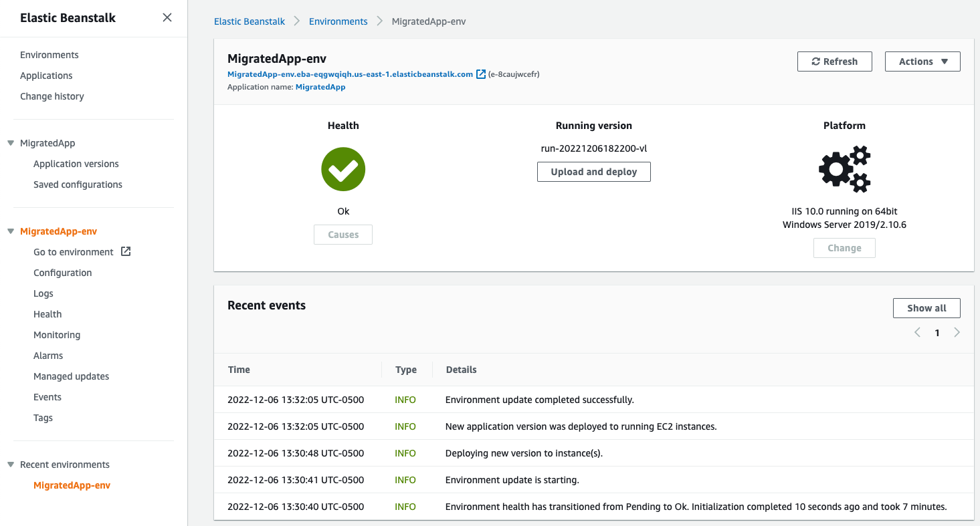The width and height of the screenshot is (980, 526).
Task: Refresh the environment page
Action: 835,61
